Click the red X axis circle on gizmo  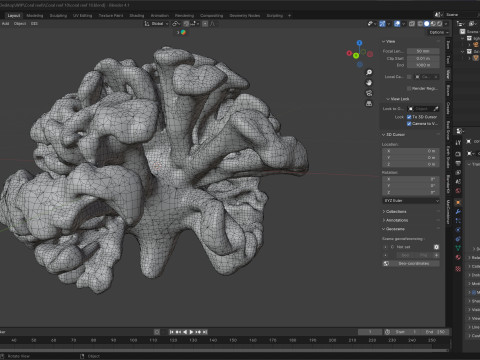[349, 53]
